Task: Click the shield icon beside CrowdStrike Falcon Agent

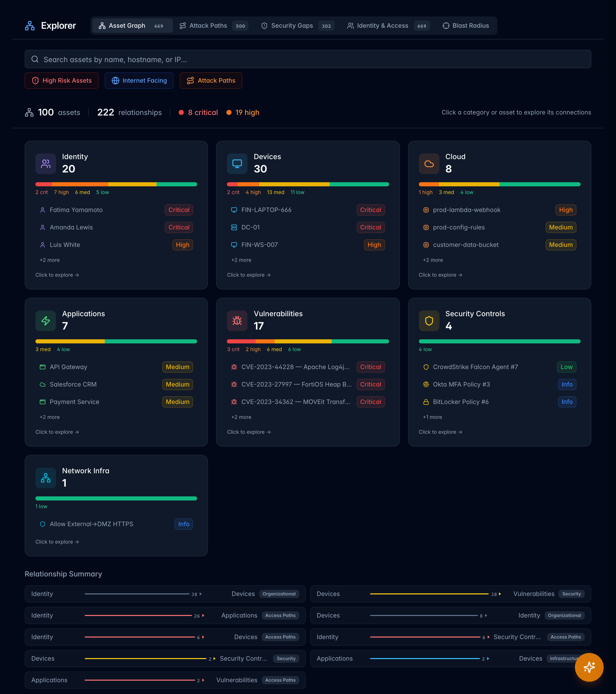Action: click(x=426, y=367)
